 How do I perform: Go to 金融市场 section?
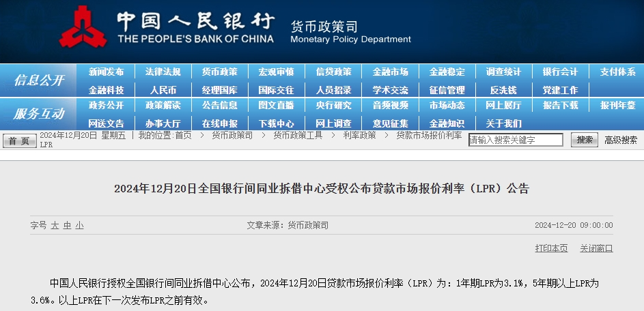coord(390,72)
